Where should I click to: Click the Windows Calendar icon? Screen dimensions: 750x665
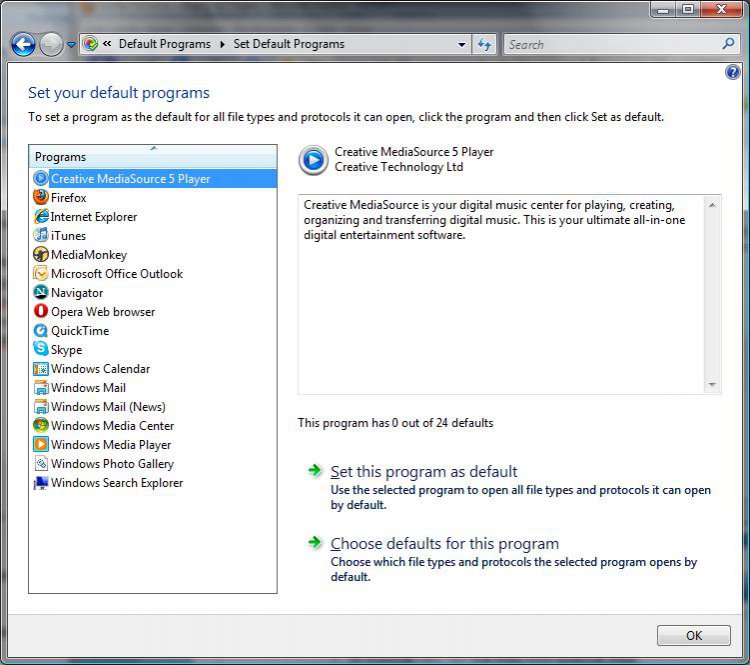(x=41, y=368)
